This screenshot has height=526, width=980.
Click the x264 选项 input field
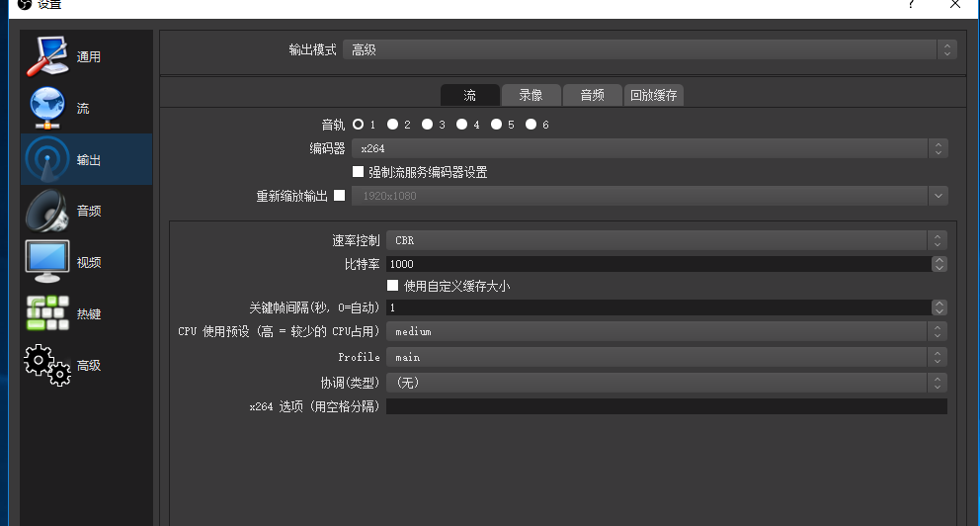coord(667,406)
